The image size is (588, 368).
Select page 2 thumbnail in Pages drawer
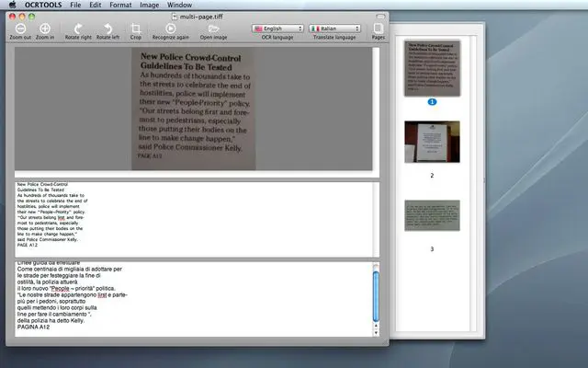[432, 142]
